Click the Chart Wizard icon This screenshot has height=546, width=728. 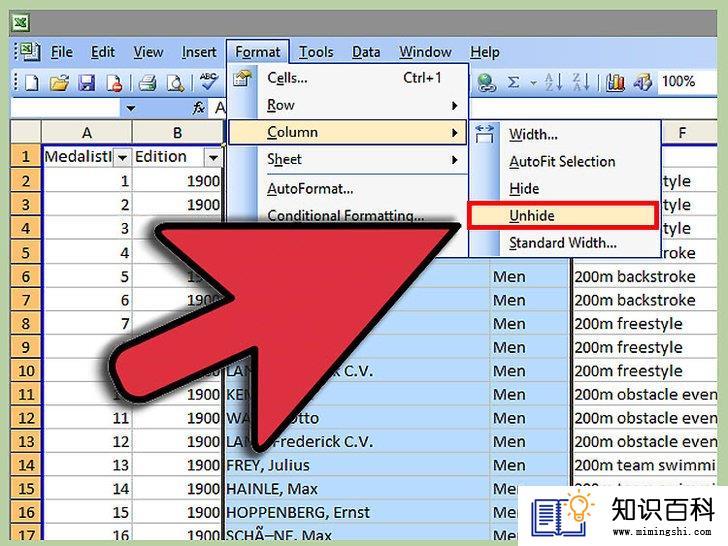pos(615,82)
